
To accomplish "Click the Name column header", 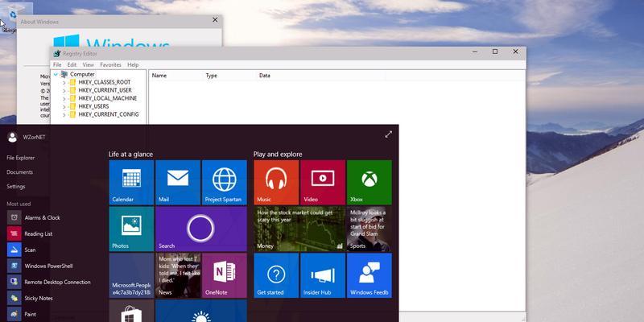I will (x=175, y=76).
